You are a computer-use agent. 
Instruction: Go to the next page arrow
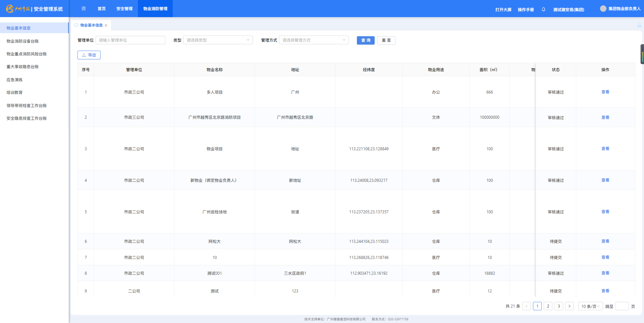coord(569,306)
